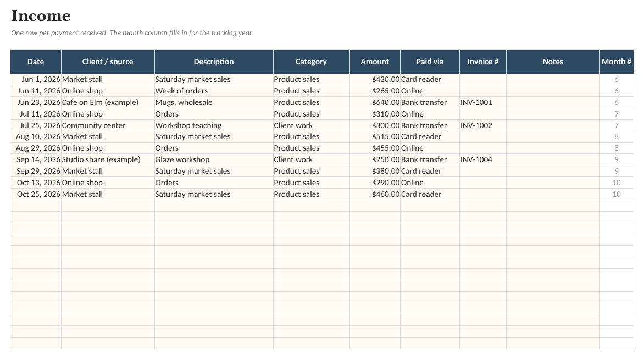The height and width of the screenshot is (359, 644).
Task: Select the Sep 14, 2026 date cell
Action: point(36,159)
